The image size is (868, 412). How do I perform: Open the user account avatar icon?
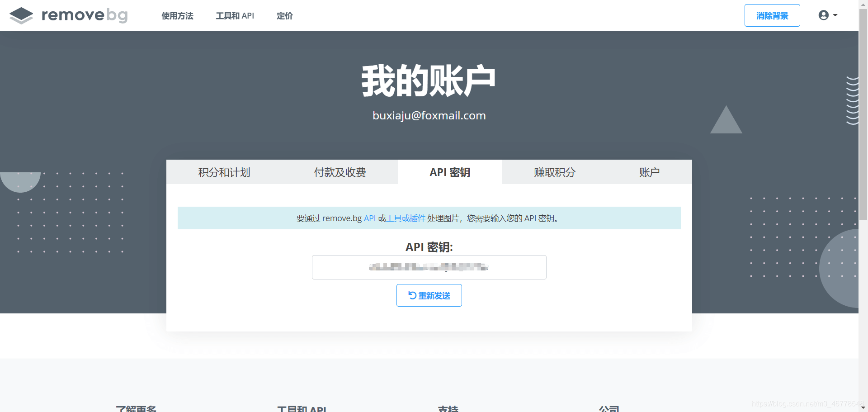point(823,15)
